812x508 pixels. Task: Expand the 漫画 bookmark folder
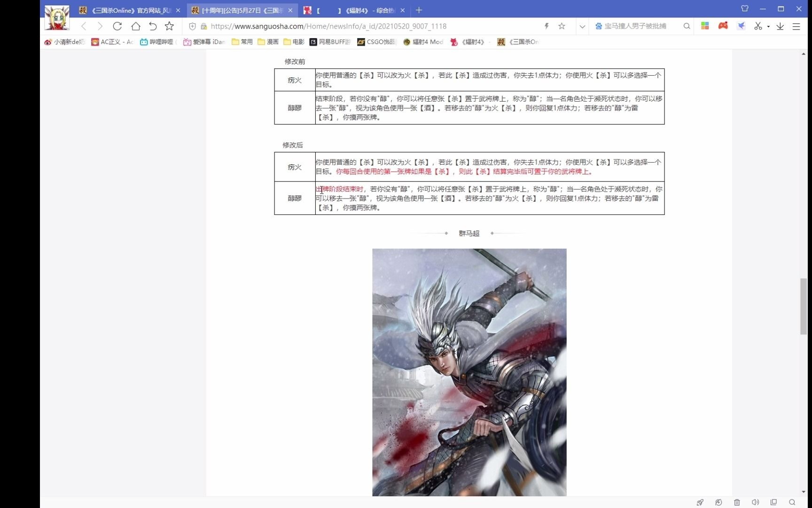coord(268,42)
